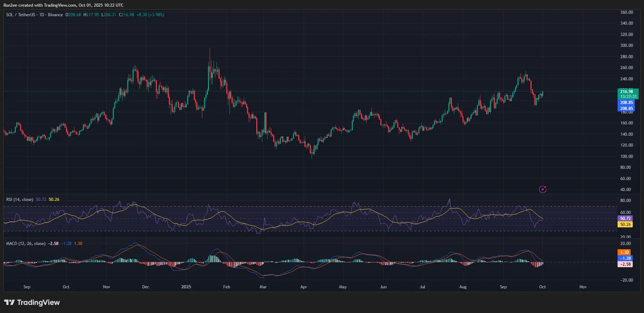The image size is (644, 313).
Task: Click the 100.00 level on the price scale
Action: [626, 156]
